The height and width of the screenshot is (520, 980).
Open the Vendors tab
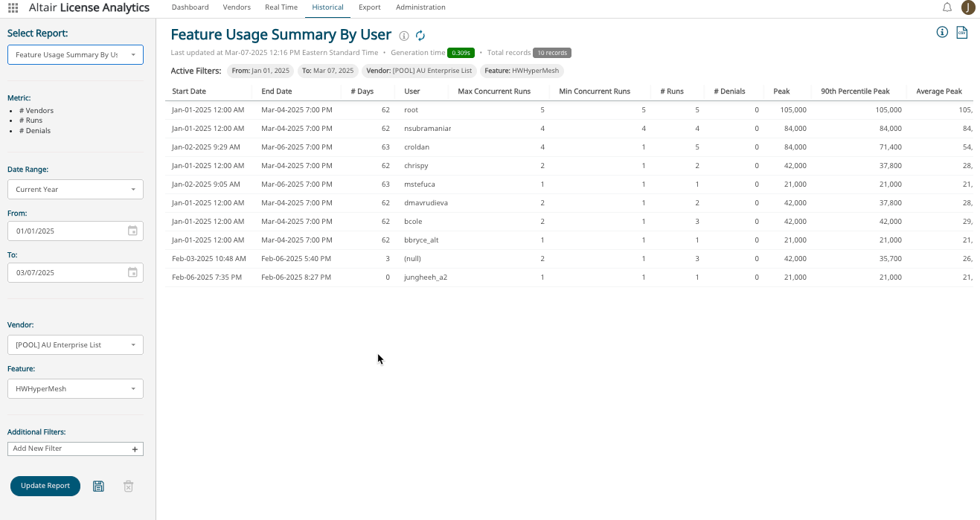(x=237, y=7)
